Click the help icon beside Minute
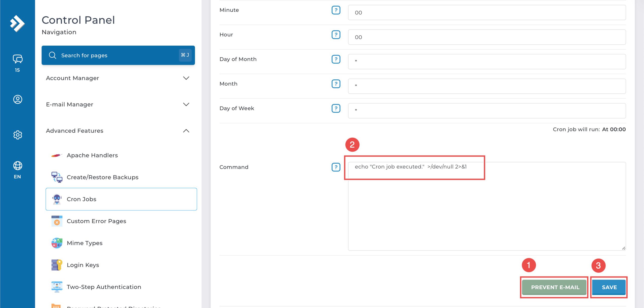644x308 pixels. [x=336, y=10]
